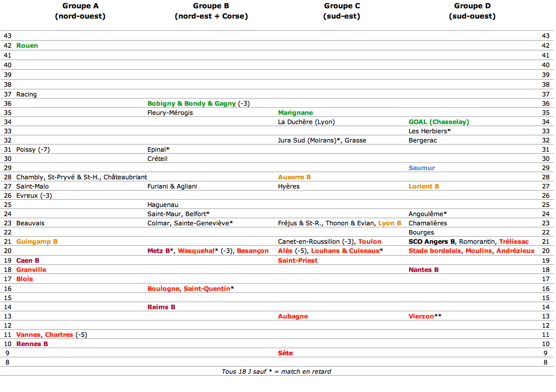This screenshot has width=556, height=392.
Task: Select Epinal* in Groupe B
Action: pyautogui.click(x=158, y=149)
